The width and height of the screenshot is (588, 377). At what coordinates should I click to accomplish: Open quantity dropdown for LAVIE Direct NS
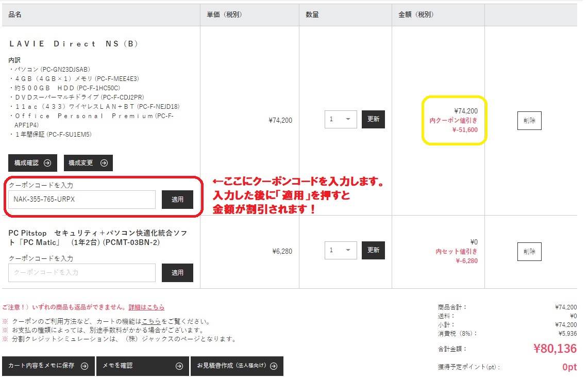click(341, 119)
